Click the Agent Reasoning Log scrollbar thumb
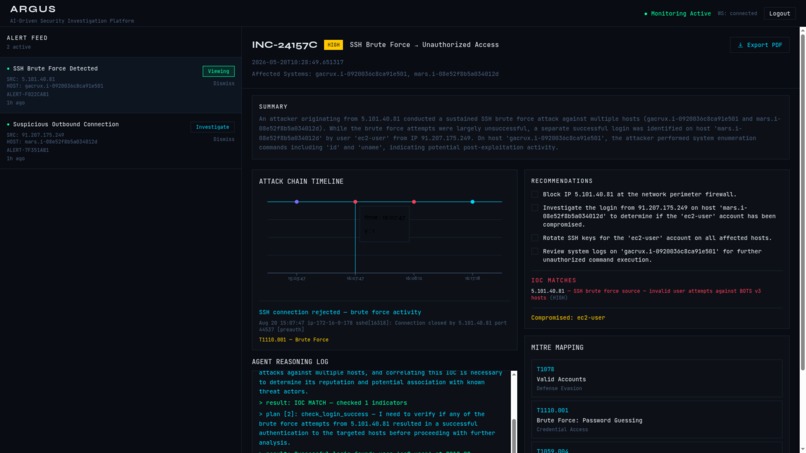The height and width of the screenshot is (453, 806). (514, 436)
